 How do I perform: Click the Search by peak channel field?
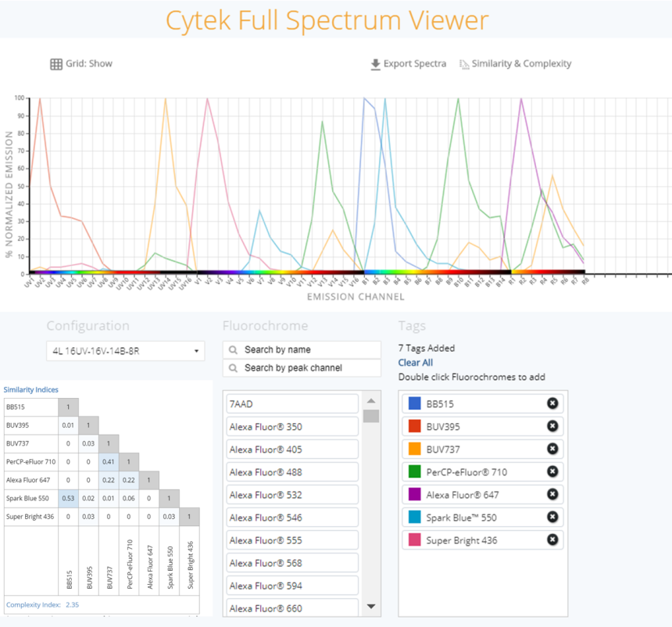(302, 367)
